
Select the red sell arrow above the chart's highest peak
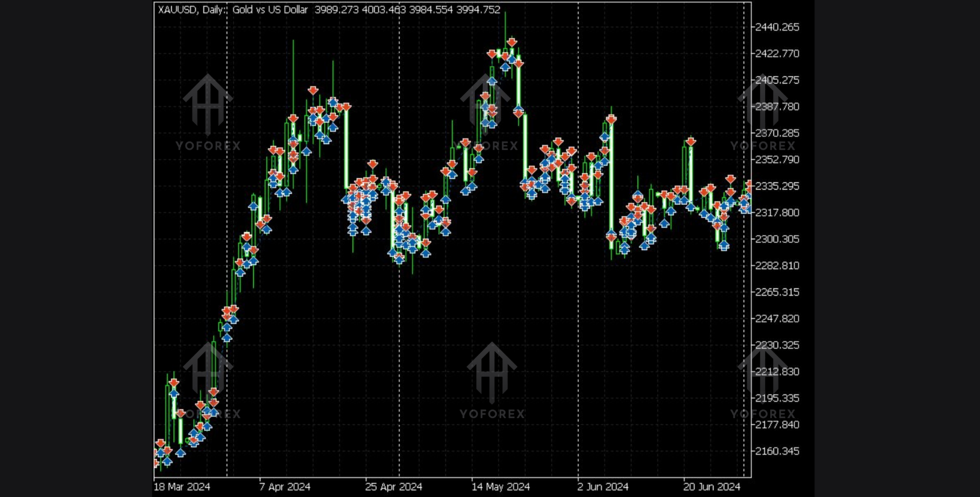(x=512, y=42)
